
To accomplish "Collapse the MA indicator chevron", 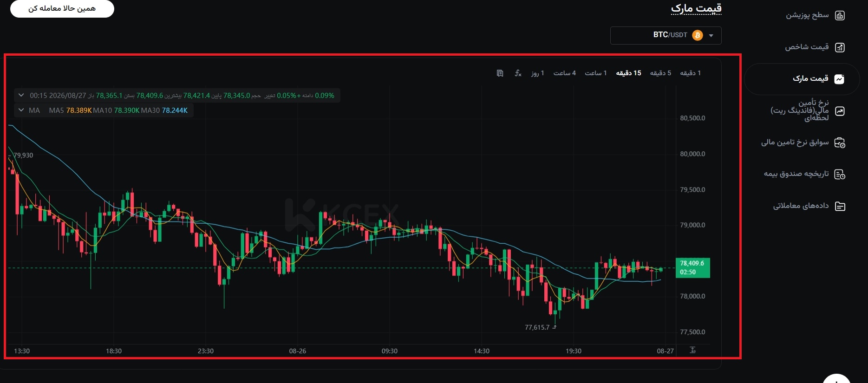I will (x=21, y=110).
